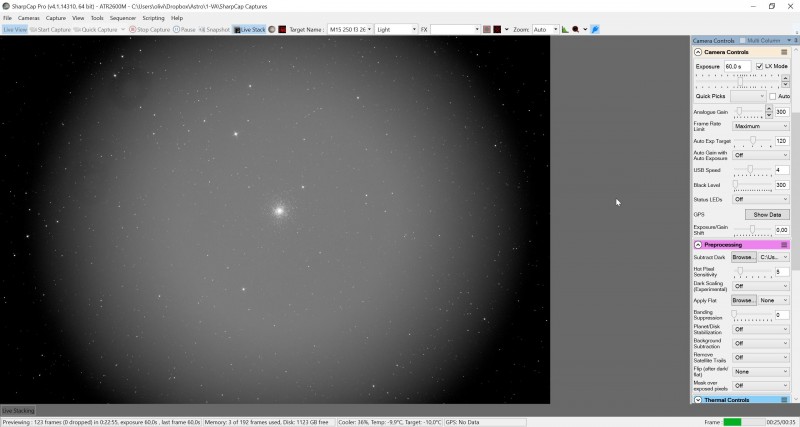This screenshot has height=427, width=800.
Task: Take a Snapshot
Action: pos(214,30)
